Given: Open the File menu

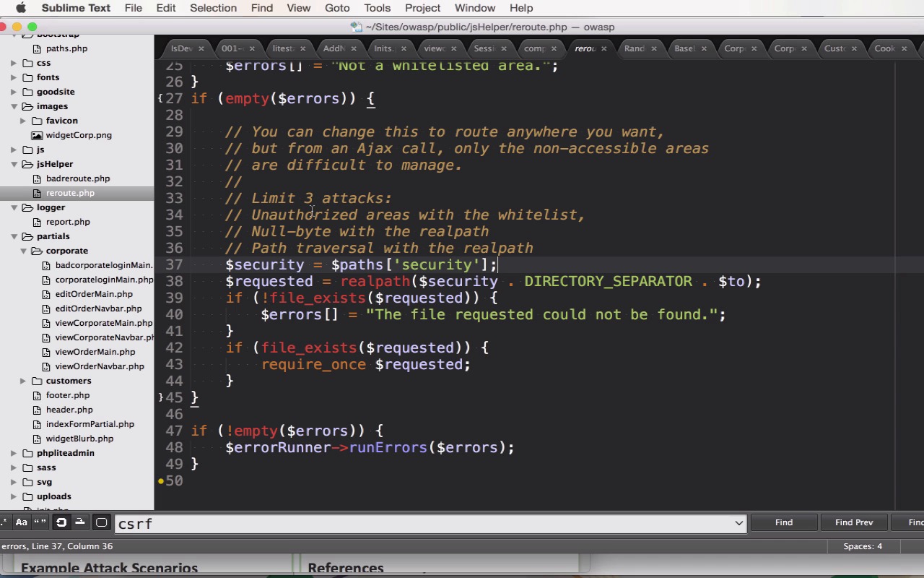Looking at the screenshot, I should pos(133,8).
